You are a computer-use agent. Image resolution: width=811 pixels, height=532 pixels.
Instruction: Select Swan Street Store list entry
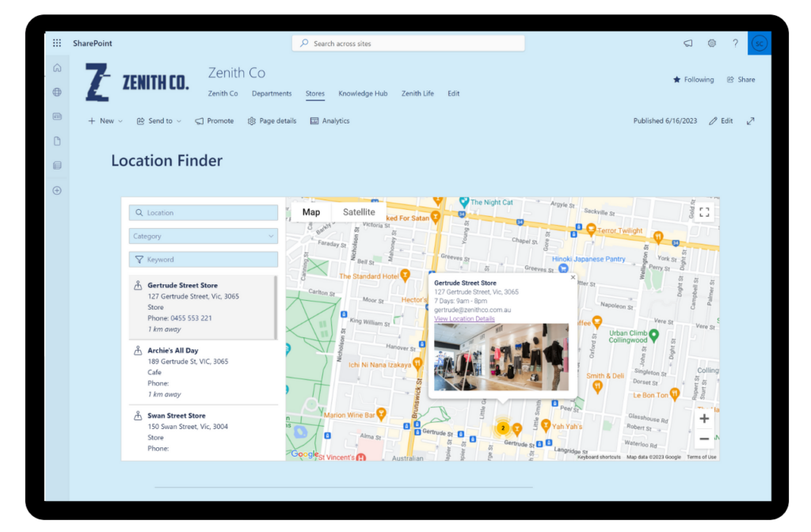coord(202,432)
